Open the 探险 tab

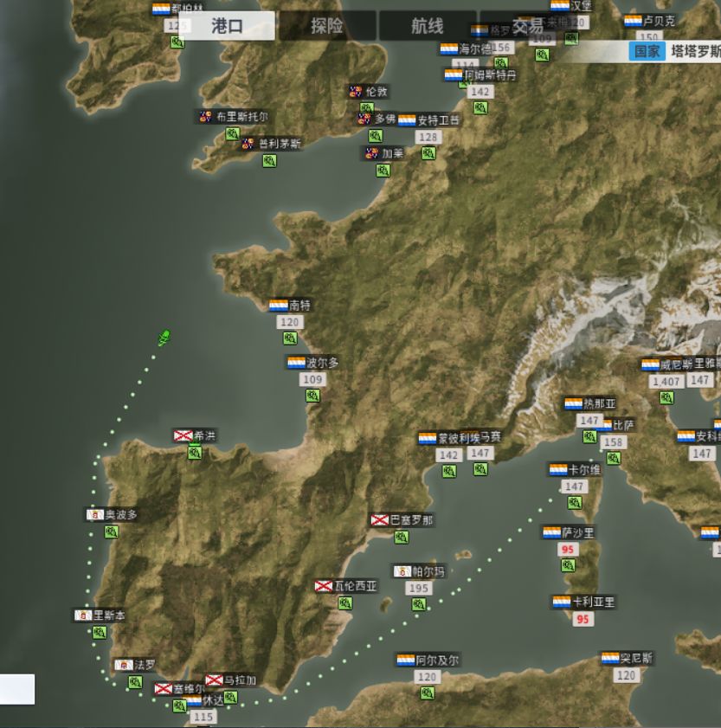tap(327, 26)
